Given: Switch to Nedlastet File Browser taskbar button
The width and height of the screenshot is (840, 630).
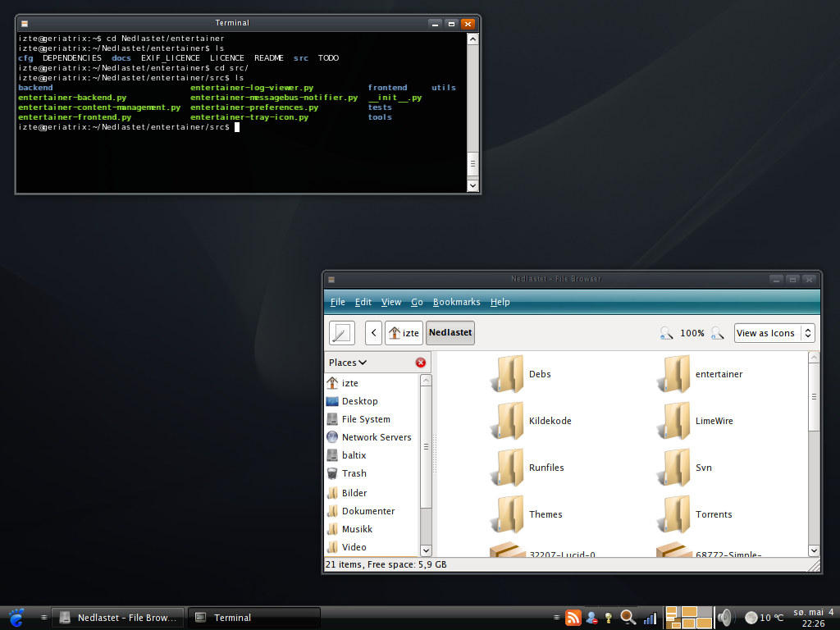Looking at the screenshot, I should tap(118, 618).
